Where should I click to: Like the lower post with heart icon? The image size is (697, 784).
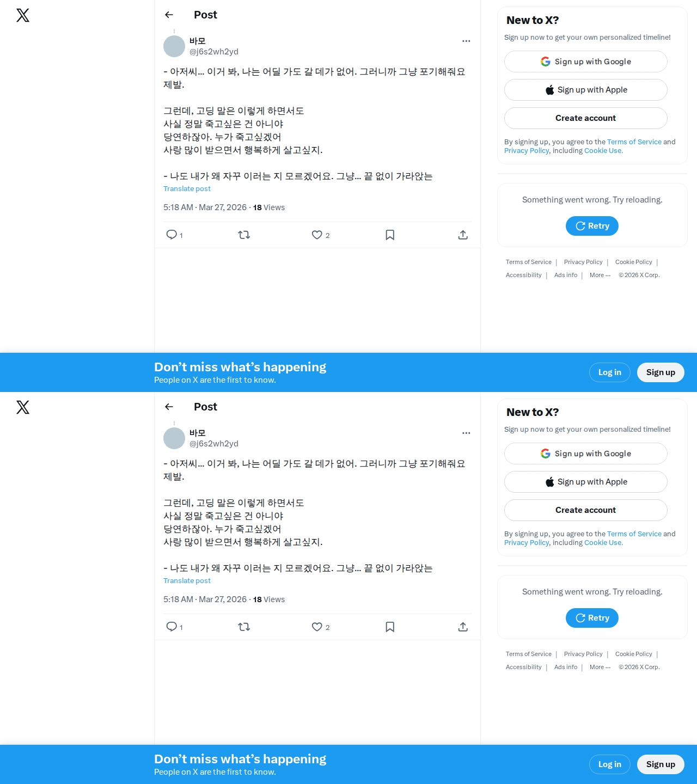coord(317,627)
